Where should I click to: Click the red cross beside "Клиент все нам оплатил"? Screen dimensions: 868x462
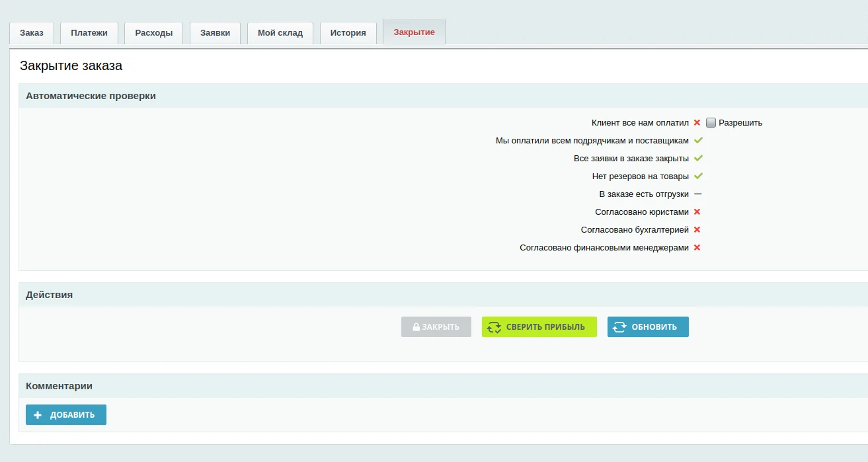[697, 123]
